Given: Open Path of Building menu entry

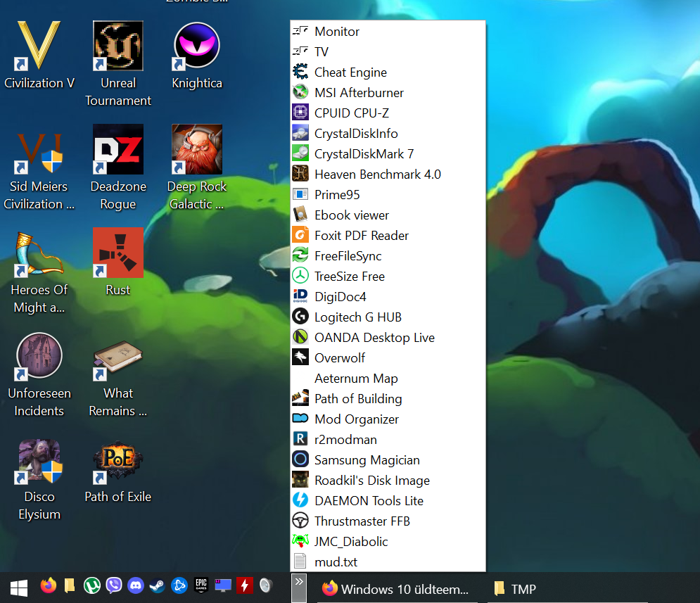Looking at the screenshot, I should [x=388, y=398].
